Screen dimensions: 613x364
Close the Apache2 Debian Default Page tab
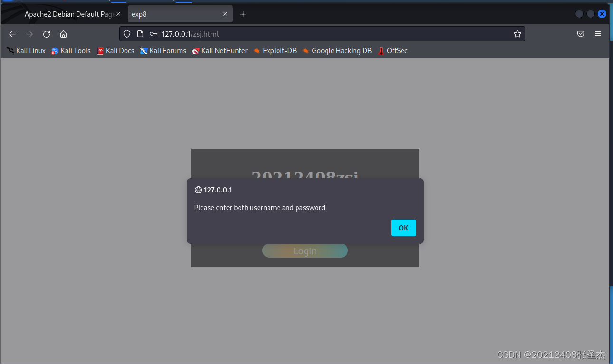(x=118, y=14)
